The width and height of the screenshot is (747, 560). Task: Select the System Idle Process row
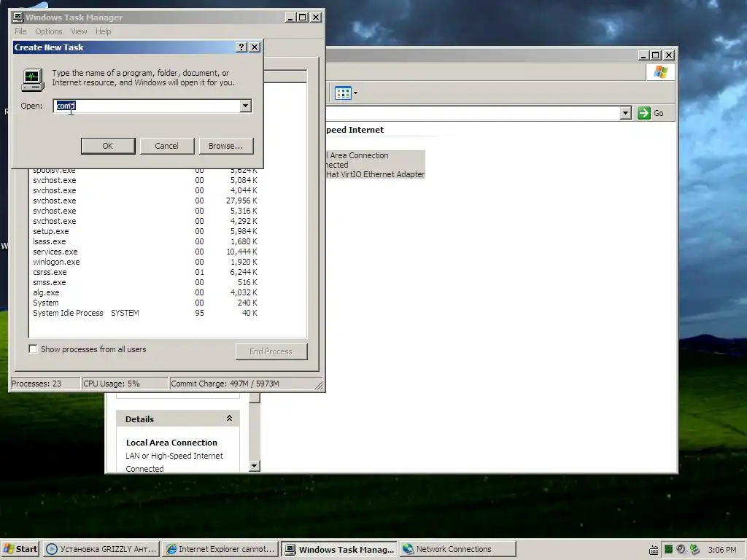(x=145, y=313)
